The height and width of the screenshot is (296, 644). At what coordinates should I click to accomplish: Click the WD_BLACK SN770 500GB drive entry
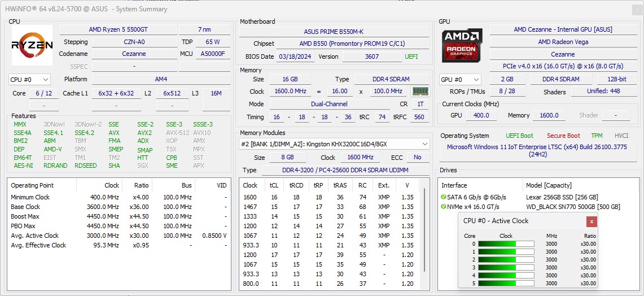[x=573, y=207]
